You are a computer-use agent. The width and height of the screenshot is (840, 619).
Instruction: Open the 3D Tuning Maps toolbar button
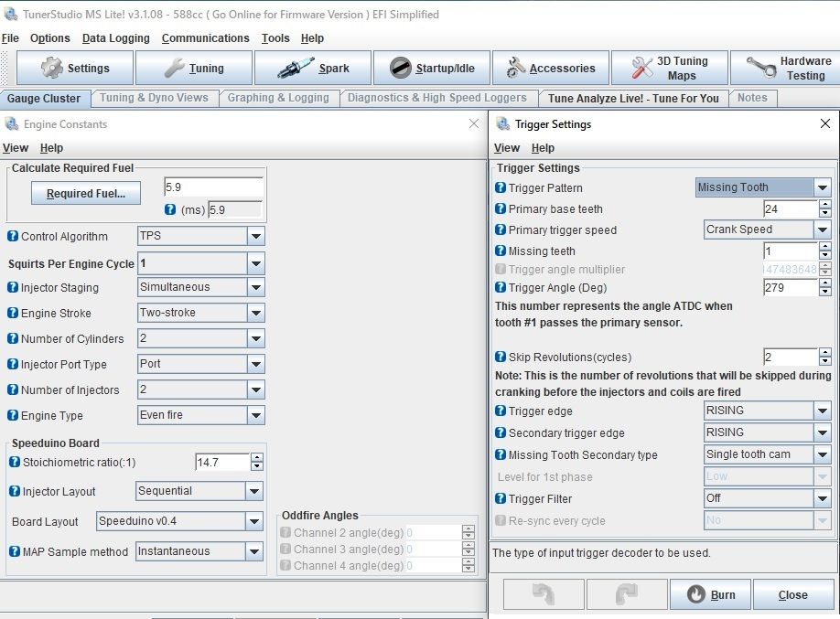[x=669, y=69]
